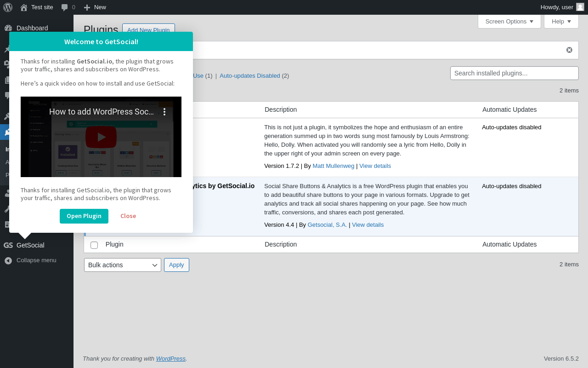
Task: Click the Version 6.5.2 footer text
Action: pyautogui.click(x=561, y=359)
